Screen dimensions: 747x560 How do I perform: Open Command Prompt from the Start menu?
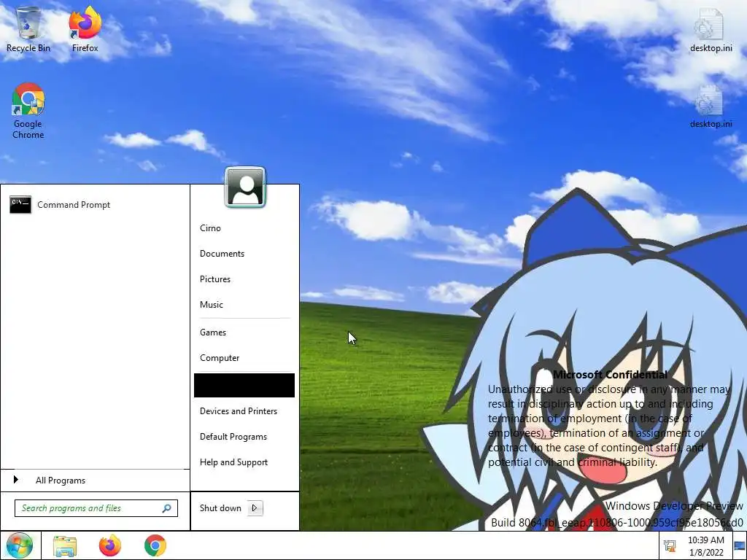click(x=95, y=205)
